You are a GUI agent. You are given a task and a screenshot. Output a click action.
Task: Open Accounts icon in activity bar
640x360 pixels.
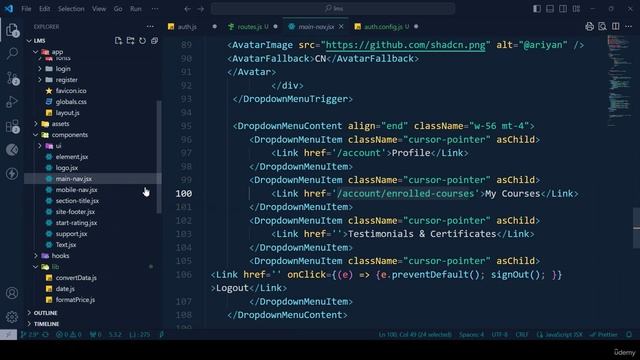[x=12, y=293]
